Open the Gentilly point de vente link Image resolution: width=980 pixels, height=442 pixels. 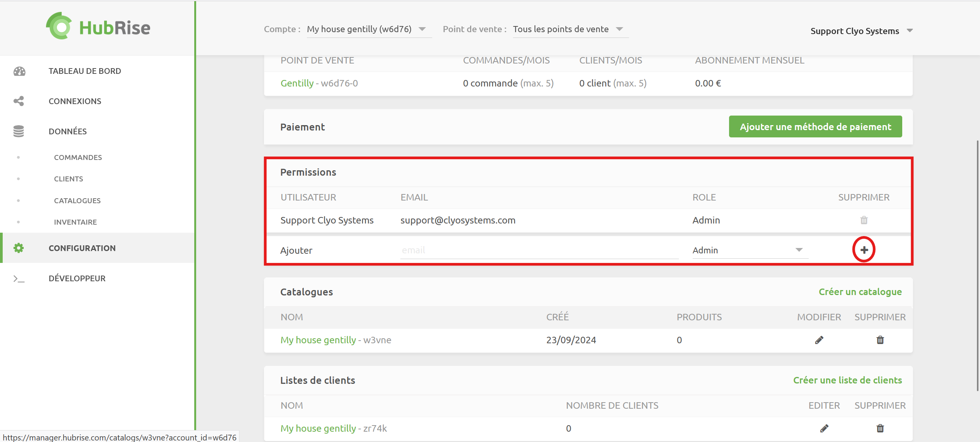297,83
